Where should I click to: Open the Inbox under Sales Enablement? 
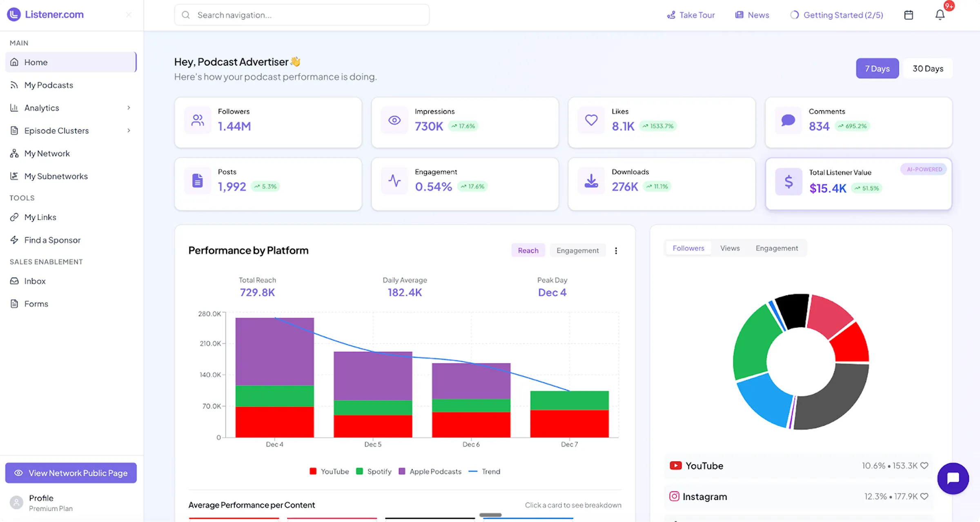click(x=35, y=281)
